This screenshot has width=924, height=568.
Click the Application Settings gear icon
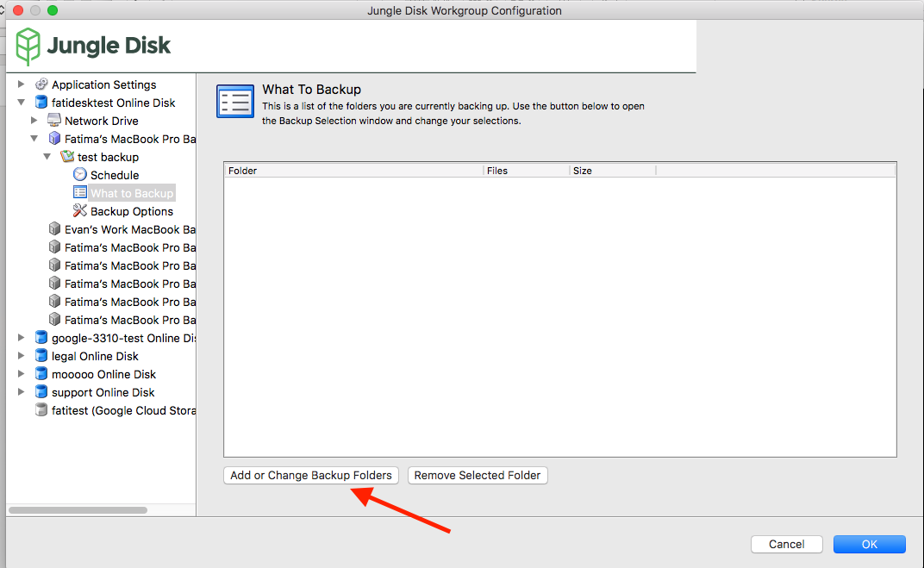[x=41, y=84]
